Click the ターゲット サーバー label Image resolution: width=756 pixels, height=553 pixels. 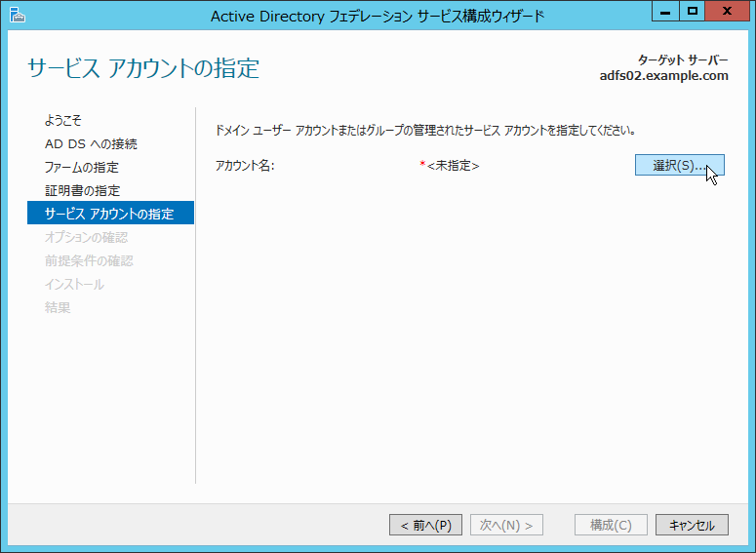(x=683, y=60)
